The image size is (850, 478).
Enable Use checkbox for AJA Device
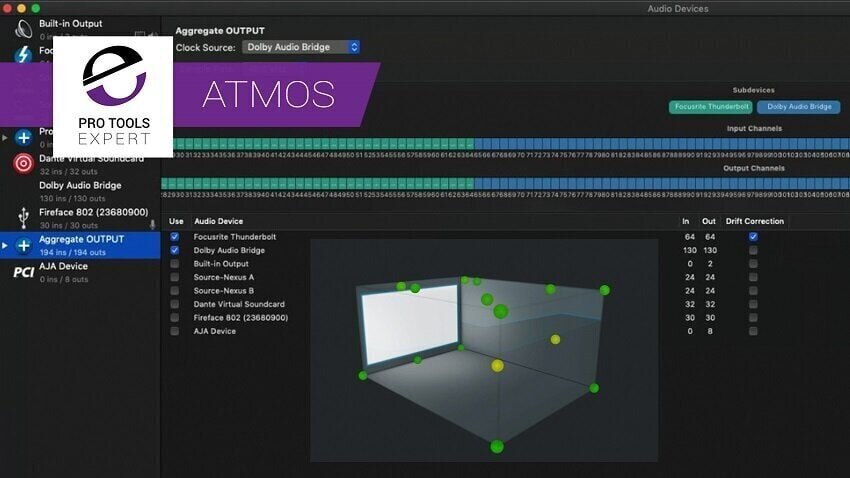tap(175, 331)
